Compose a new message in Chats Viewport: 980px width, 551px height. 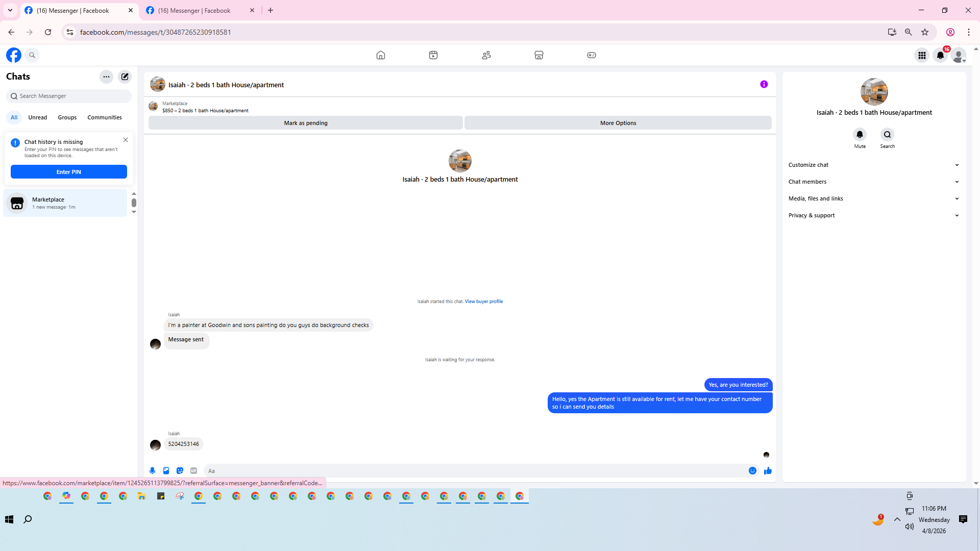coord(125,77)
